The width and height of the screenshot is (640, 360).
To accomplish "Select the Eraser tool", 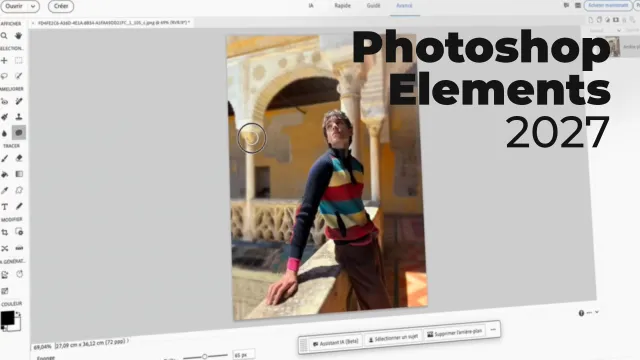I will [x=19, y=158].
